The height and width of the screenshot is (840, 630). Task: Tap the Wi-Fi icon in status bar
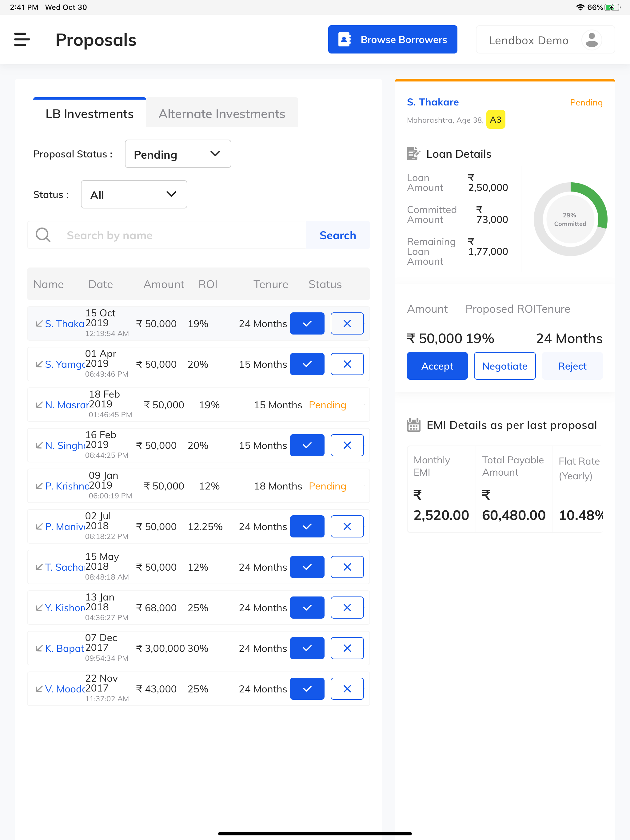point(580,7)
